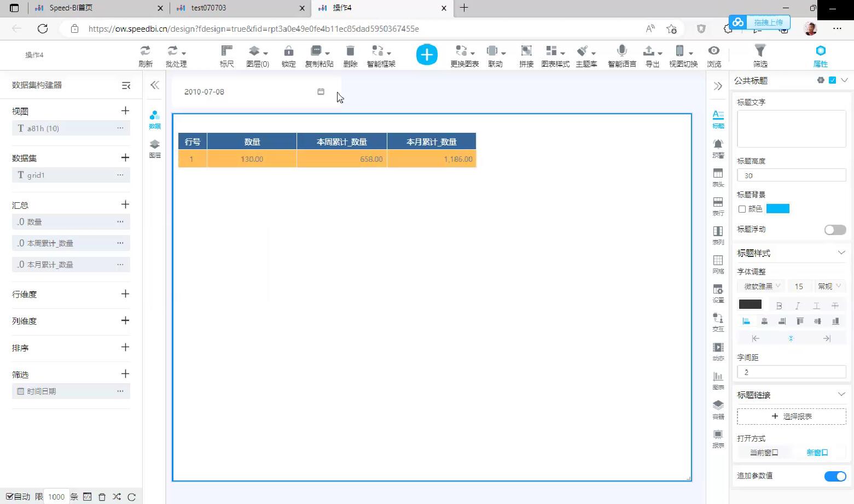The height and width of the screenshot is (504, 854).
Task: Disable the append parameter value (追加参数值) switch
Action: tap(835, 476)
